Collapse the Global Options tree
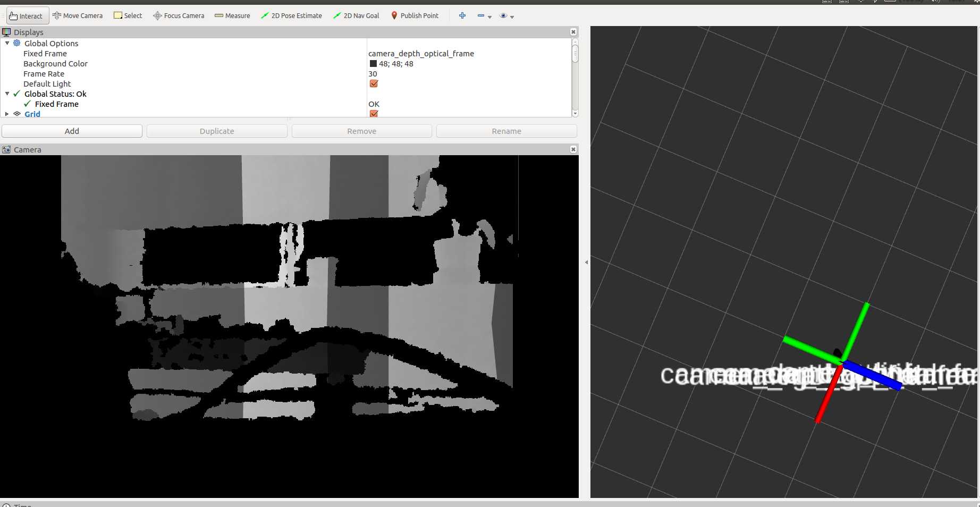 (7, 43)
